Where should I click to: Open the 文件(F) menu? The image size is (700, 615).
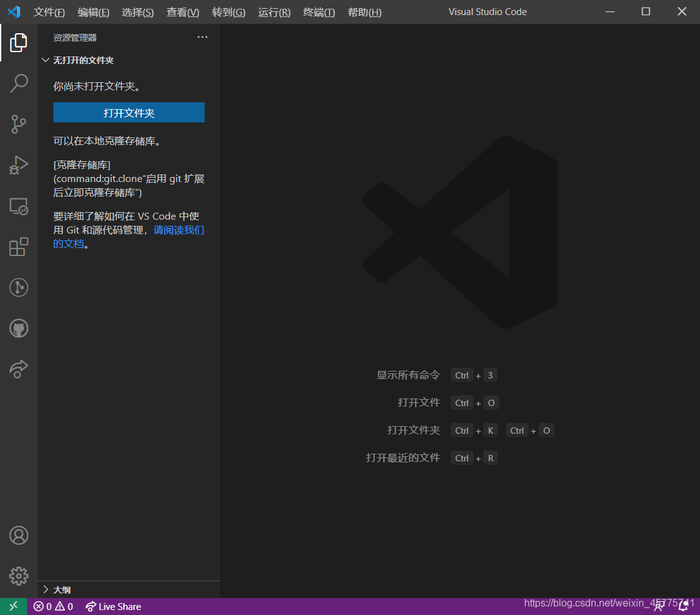click(x=49, y=12)
